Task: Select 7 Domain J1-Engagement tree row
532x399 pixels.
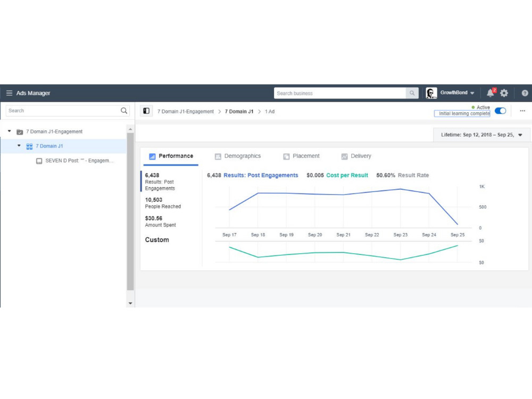Action: tap(63, 131)
